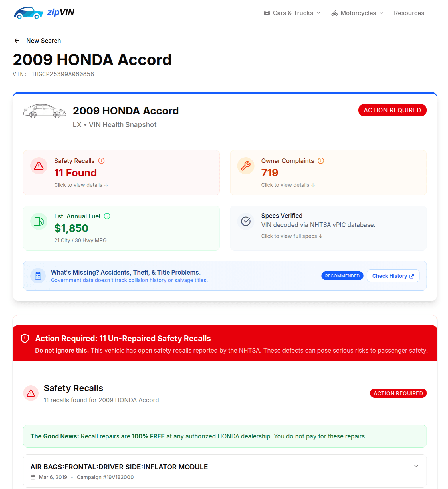Click the Check History button
This screenshot has height=489, width=448.
393,276
